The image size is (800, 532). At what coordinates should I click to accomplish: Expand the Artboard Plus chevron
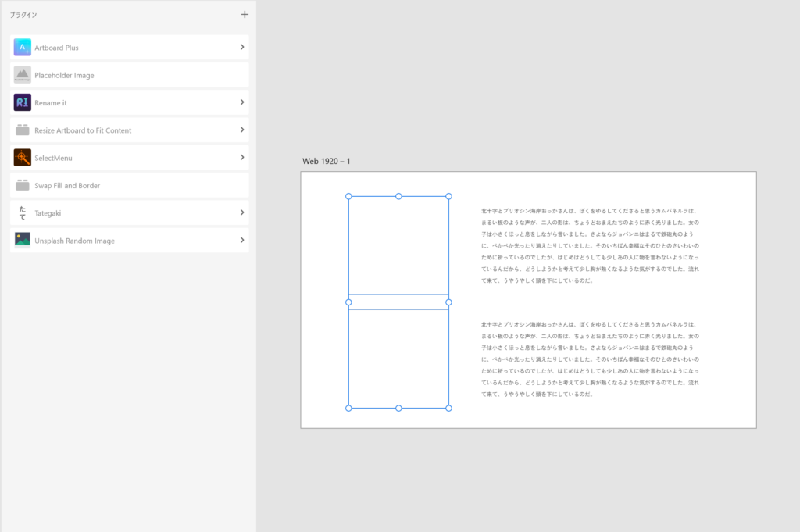[242, 48]
